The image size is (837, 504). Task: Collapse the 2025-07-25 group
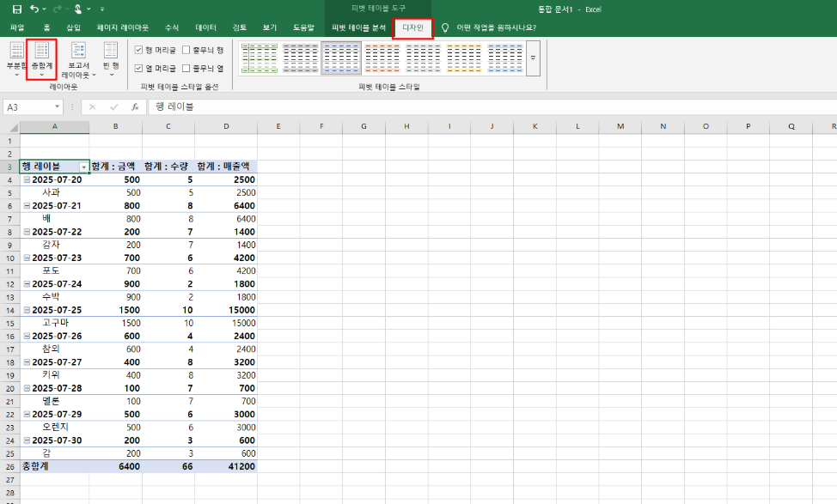point(27,311)
